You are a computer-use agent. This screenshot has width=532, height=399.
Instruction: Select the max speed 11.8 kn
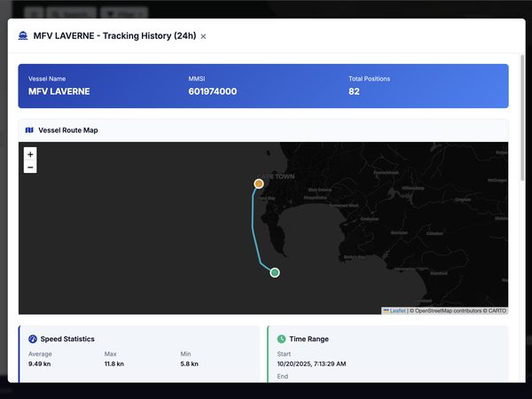click(114, 364)
